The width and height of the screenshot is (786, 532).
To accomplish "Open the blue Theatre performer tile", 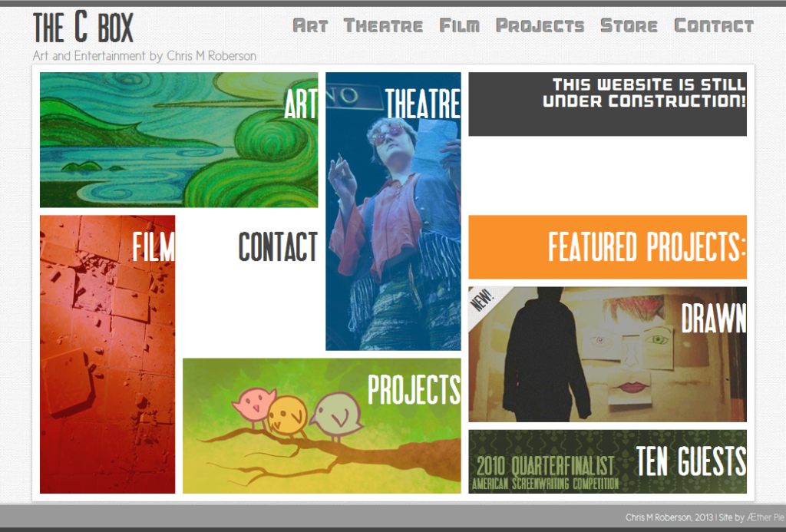I will [x=393, y=211].
